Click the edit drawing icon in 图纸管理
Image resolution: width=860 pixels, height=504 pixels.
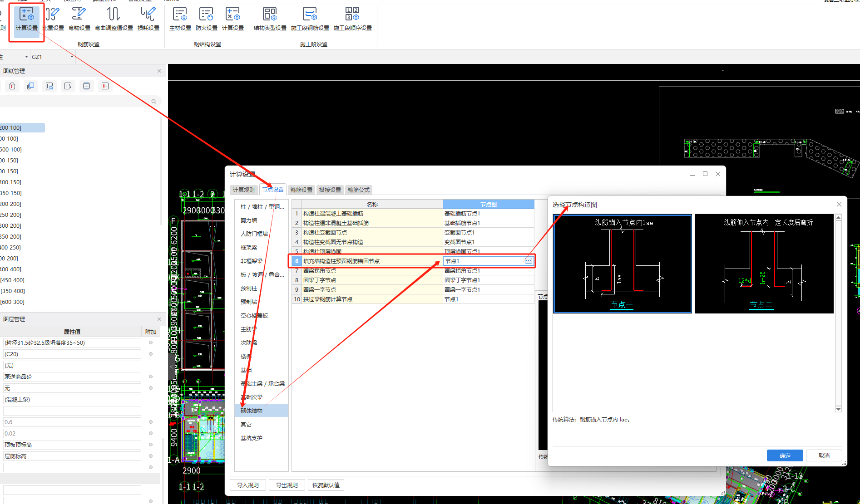[68, 86]
